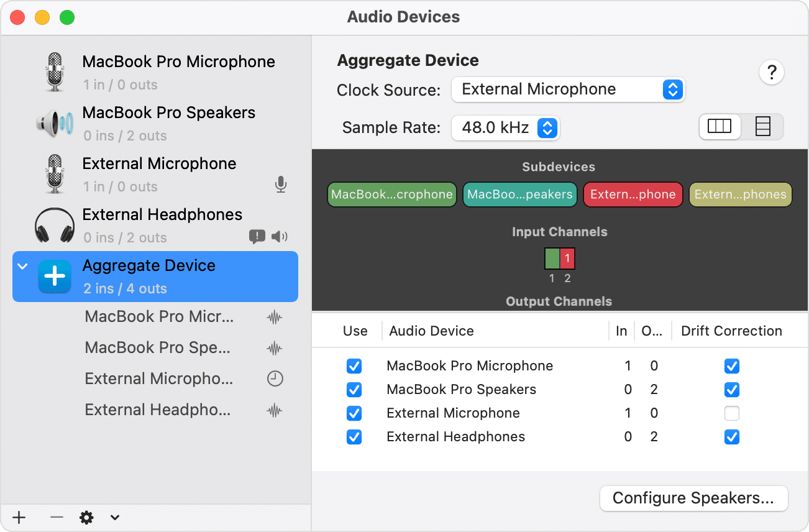Uncheck Use for MacBook Pro Microphone

pos(354,366)
